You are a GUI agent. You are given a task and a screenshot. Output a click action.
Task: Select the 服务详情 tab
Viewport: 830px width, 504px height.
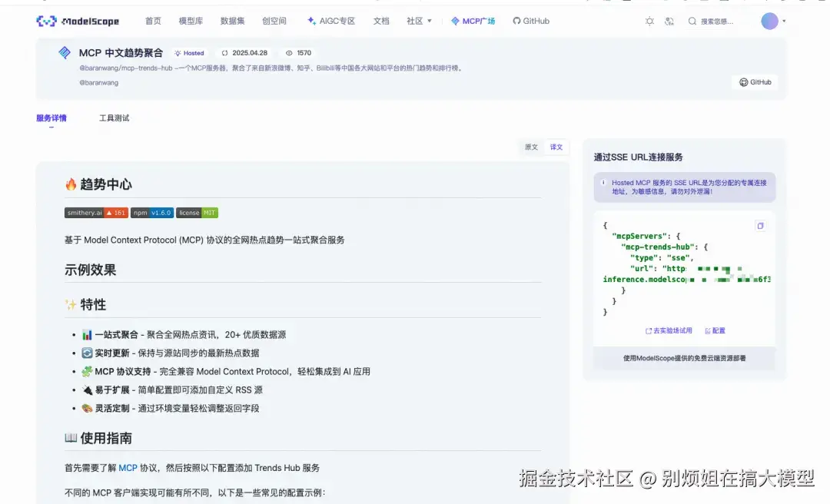(51, 118)
